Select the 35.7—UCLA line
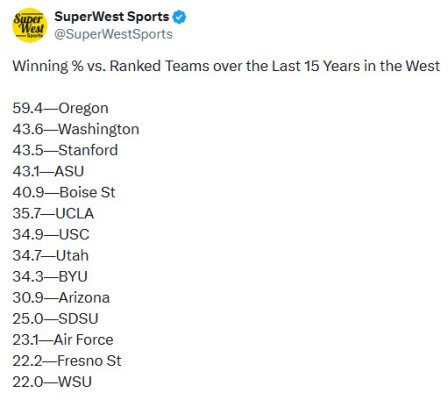Viewport: 448px width, 400px height. click(x=53, y=213)
